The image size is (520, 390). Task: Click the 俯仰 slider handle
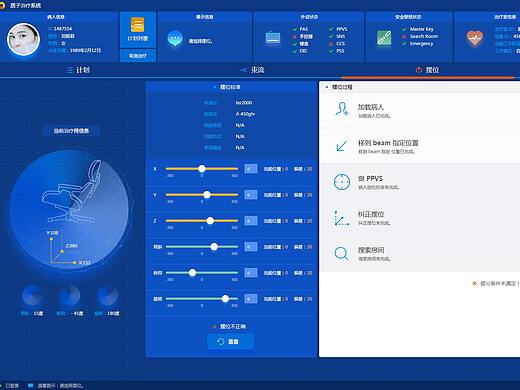pos(192,273)
